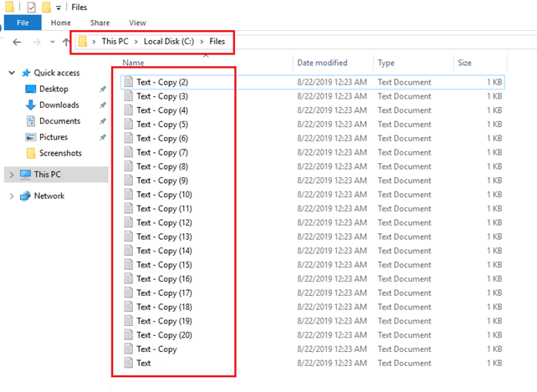Open the File ribbon tab
This screenshot has width=537, height=392.
[x=23, y=23]
